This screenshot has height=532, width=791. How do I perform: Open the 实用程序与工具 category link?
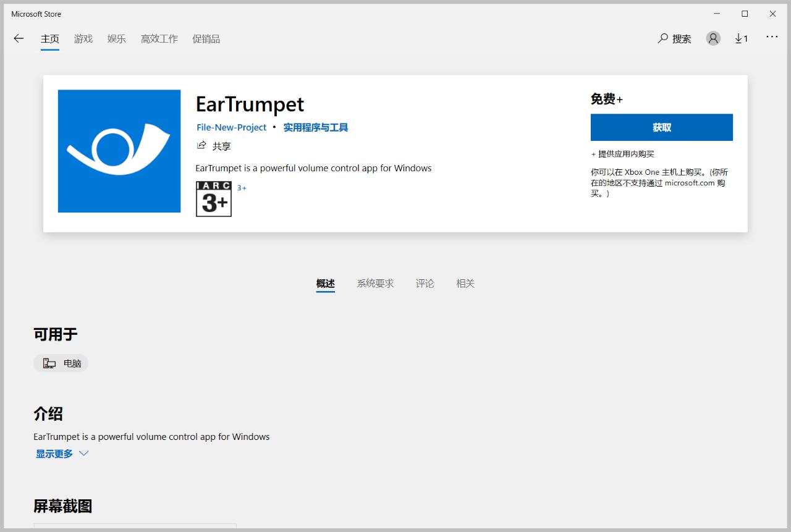pos(316,127)
